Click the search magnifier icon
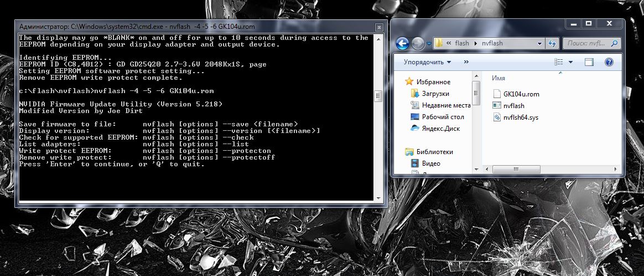 click(615, 43)
